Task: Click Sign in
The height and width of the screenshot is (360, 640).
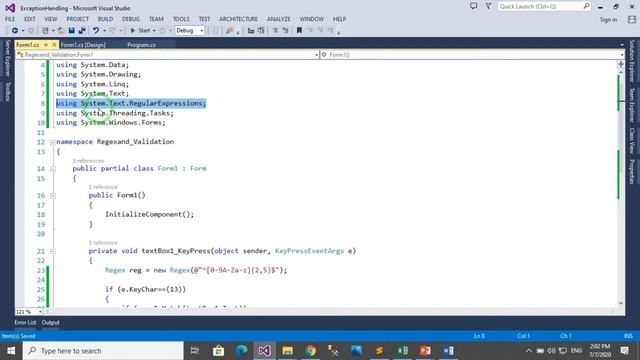Action: tap(608, 20)
